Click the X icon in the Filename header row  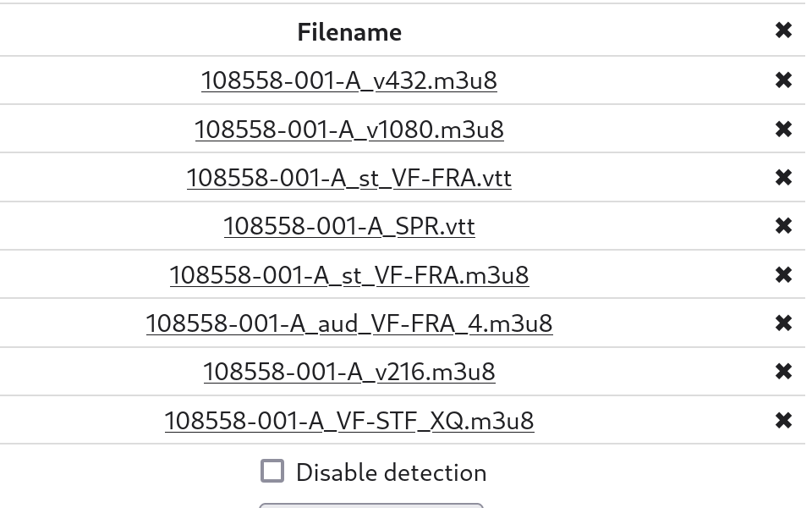pyautogui.click(x=783, y=30)
